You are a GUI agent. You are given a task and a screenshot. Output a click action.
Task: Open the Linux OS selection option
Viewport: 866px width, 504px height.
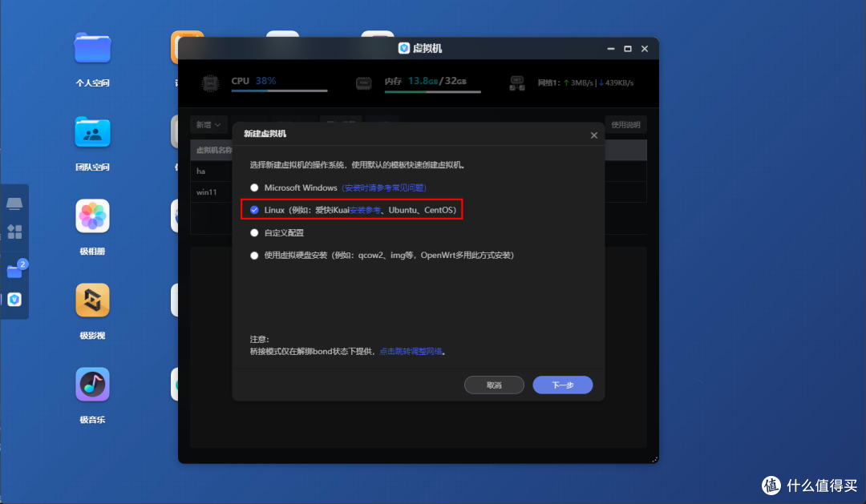(254, 210)
